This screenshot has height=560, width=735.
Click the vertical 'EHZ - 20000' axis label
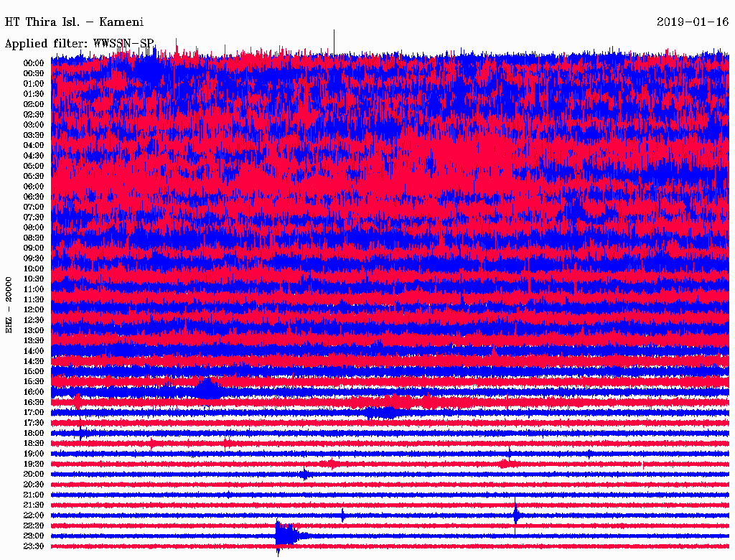(x=9, y=304)
